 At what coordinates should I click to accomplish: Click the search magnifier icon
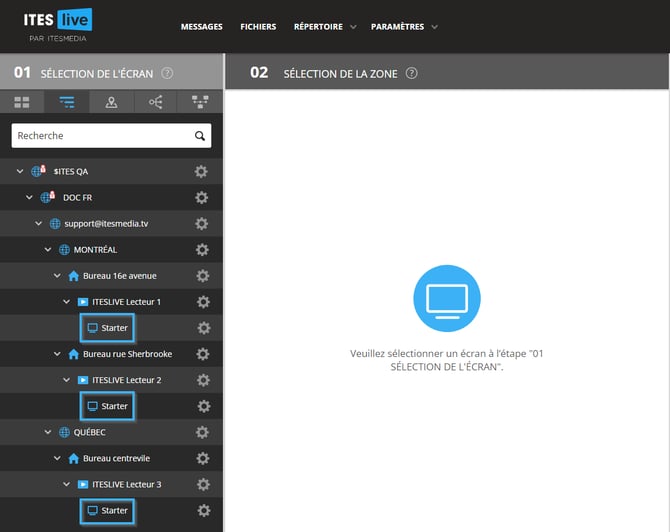click(x=200, y=136)
